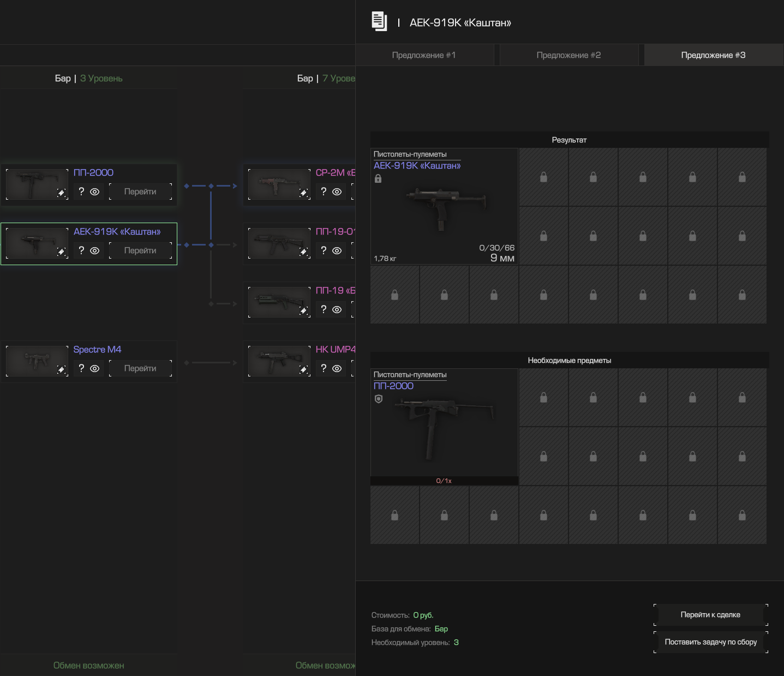Open the question mark info for СР-2М

pyautogui.click(x=324, y=192)
